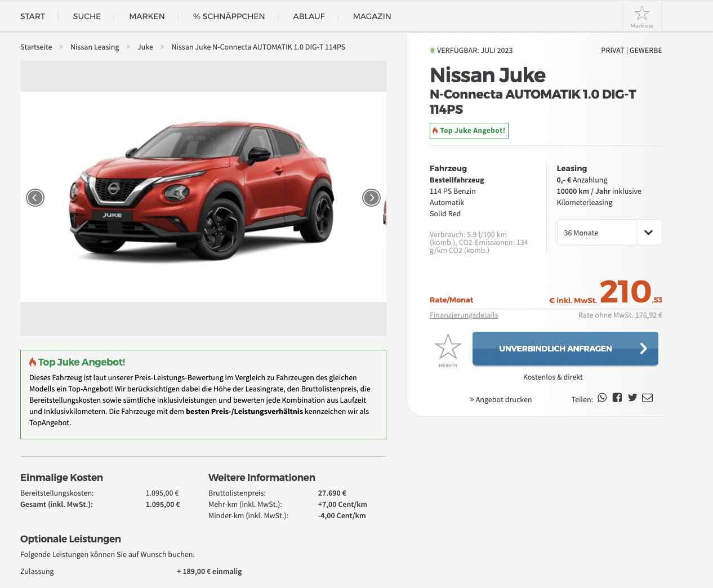Image resolution: width=713 pixels, height=588 pixels.
Task: Open the % SCHNÄPPCHEN menu item
Action: 229,16
